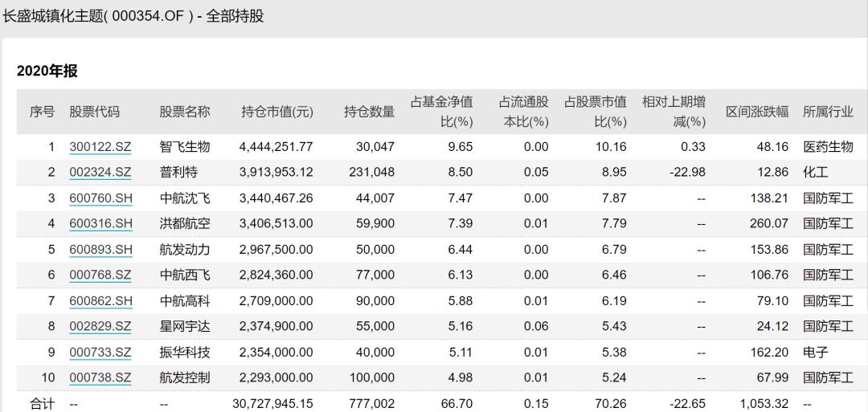Click the page title 长盛城镇化主题 全部持股
The height and width of the screenshot is (412, 868).
[133, 16]
